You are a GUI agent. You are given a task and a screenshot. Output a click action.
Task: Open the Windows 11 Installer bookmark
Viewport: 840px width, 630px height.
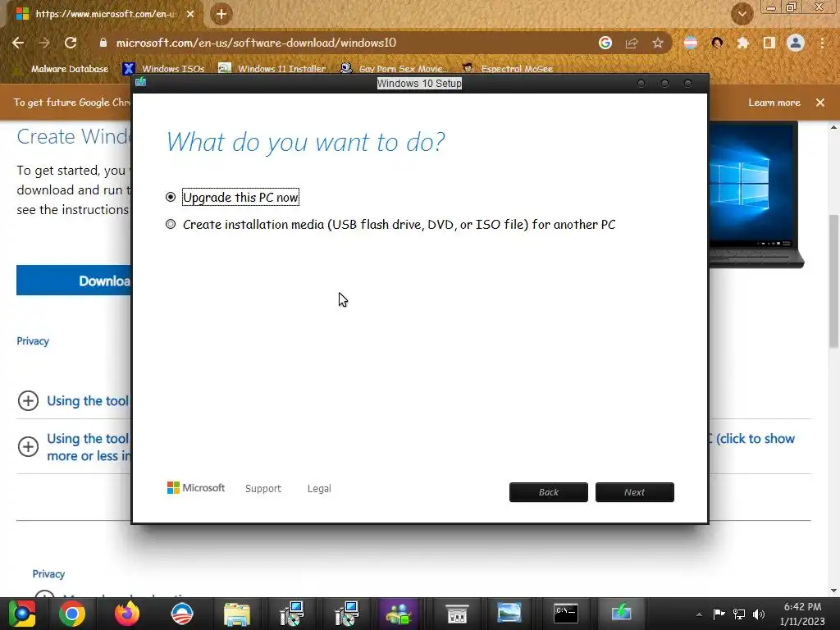click(x=272, y=69)
